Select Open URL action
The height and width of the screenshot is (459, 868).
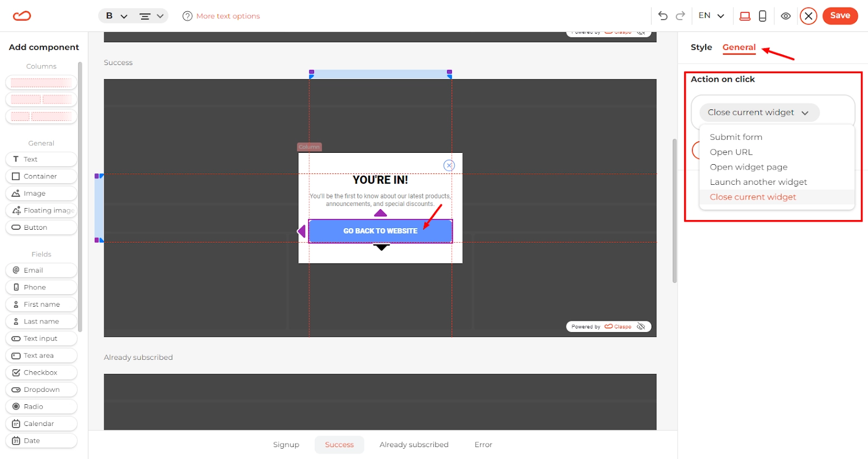click(x=731, y=152)
